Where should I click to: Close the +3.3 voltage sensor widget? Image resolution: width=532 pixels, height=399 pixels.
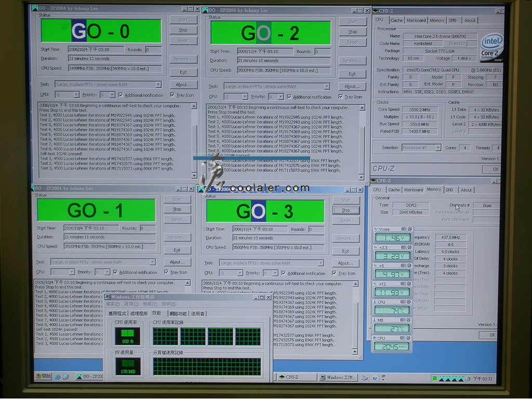click(409, 247)
